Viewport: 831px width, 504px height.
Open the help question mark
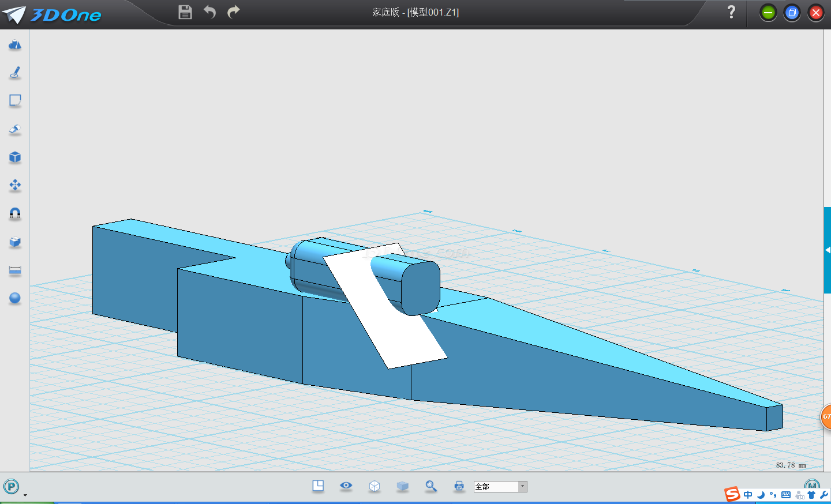click(x=731, y=12)
